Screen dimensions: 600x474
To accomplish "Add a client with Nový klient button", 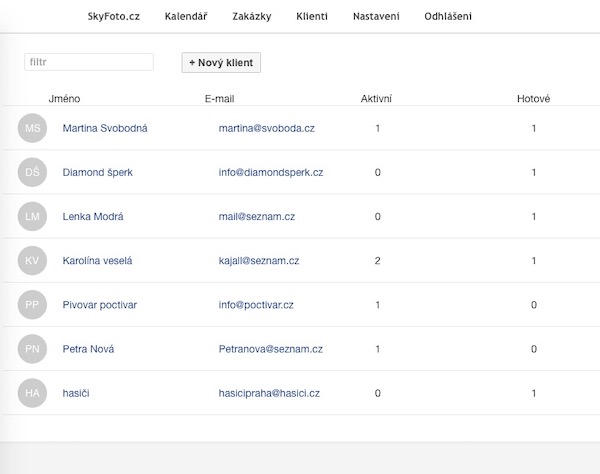I will (221, 62).
